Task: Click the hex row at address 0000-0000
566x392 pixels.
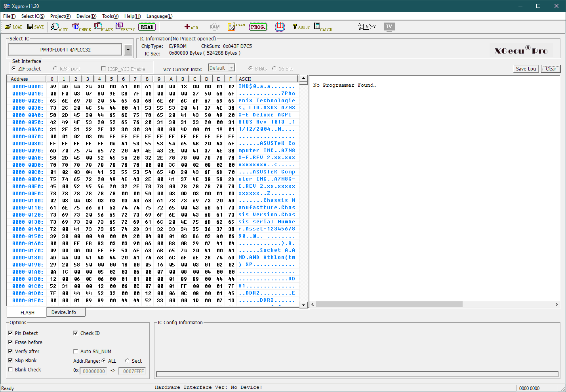Action: point(153,86)
